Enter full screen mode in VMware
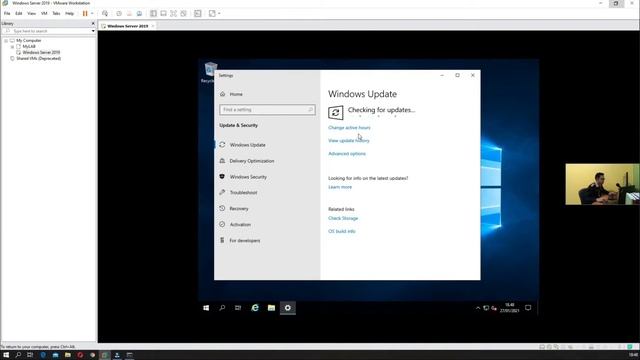This screenshot has width=640, height=360. pyautogui.click(x=173, y=13)
